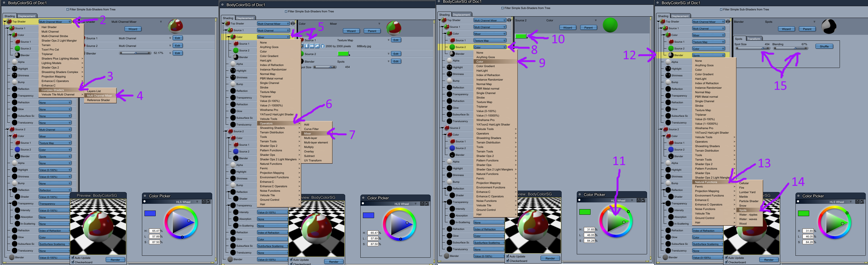The image size is (868, 265).
Task: Open highlighted Source 2 Color dropdown, third window
Action: (490, 47)
